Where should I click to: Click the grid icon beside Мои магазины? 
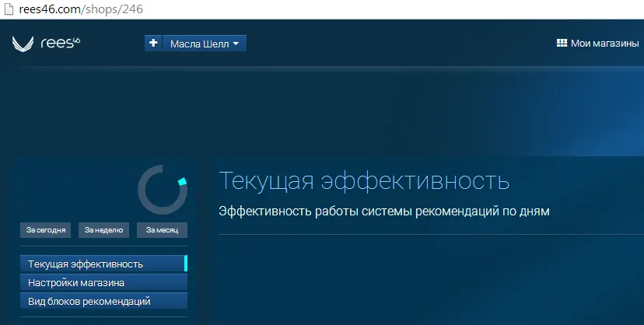pyautogui.click(x=562, y=43)
